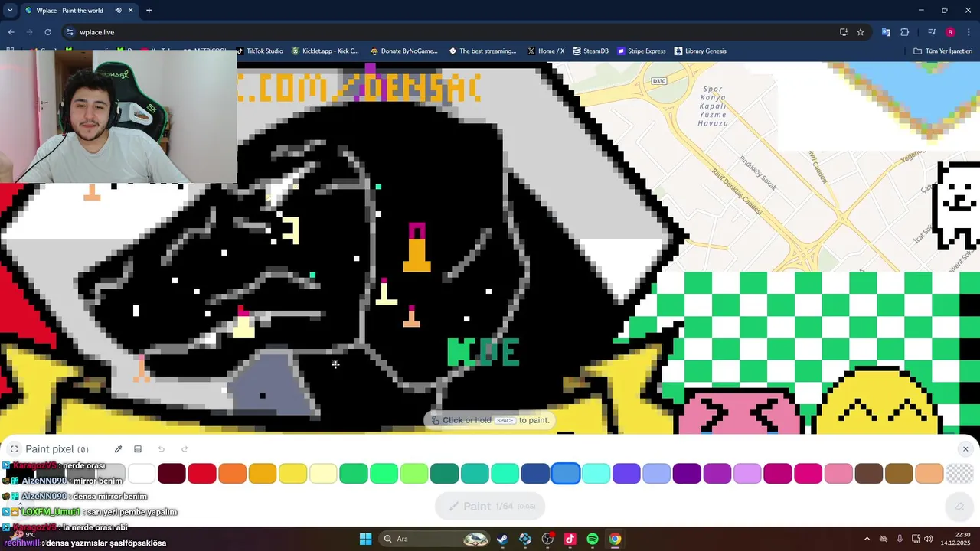Pick the peach beige color swatch
The width and height of the screenshot is (980, 551).
coord(929,474)
